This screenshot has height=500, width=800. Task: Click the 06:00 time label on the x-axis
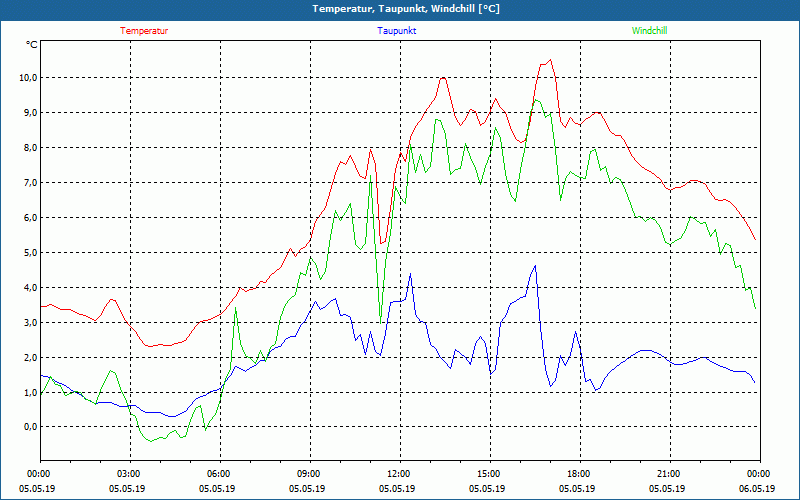point(220,474)
